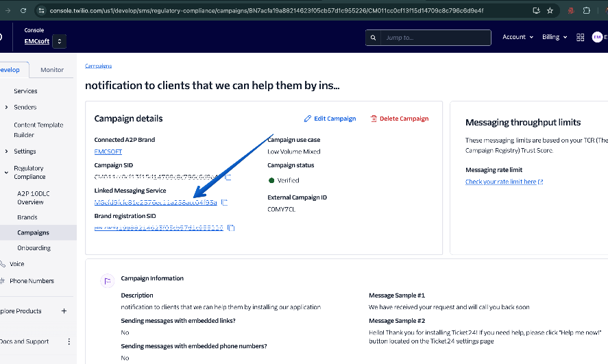Viewport: 608px width, 364px height.
Task: Switch to the Monitor tab
Action: point(52,70)
